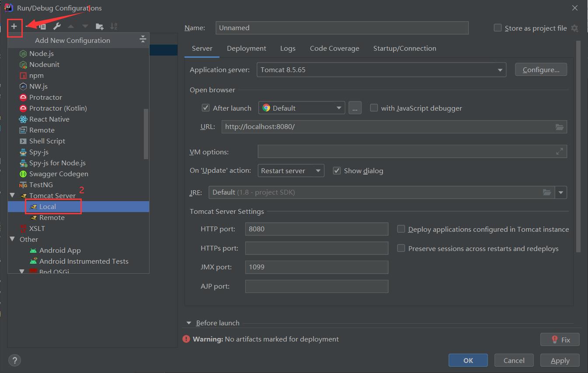Click the TestNG icon
Viewport: 588px width, 373px height.
23,185
